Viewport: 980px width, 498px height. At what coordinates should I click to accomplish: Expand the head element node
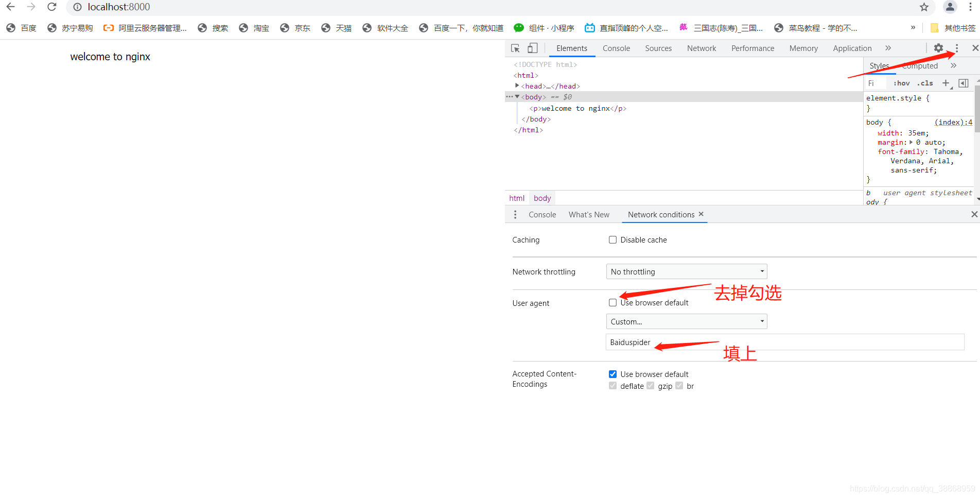coord(517,86)
